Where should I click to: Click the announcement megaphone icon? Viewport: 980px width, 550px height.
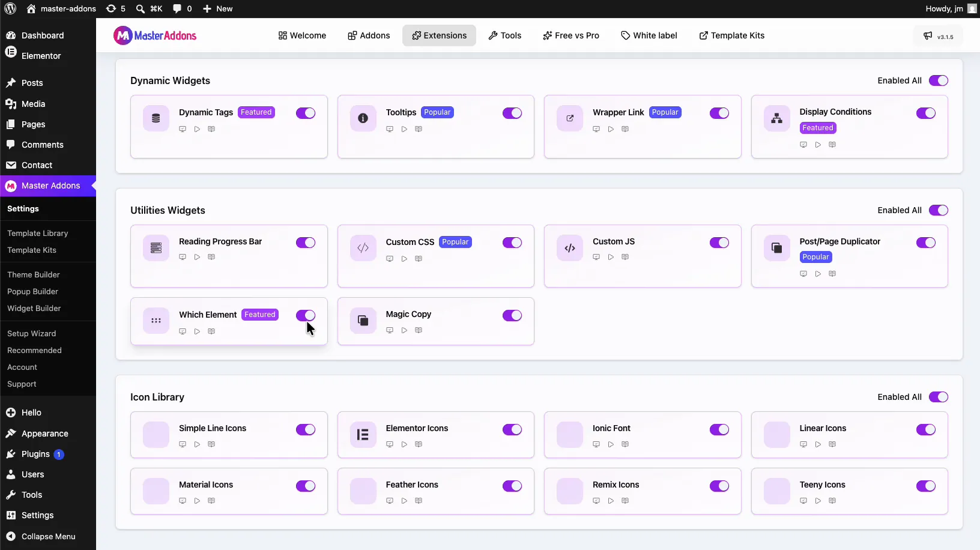click(928, 36)
